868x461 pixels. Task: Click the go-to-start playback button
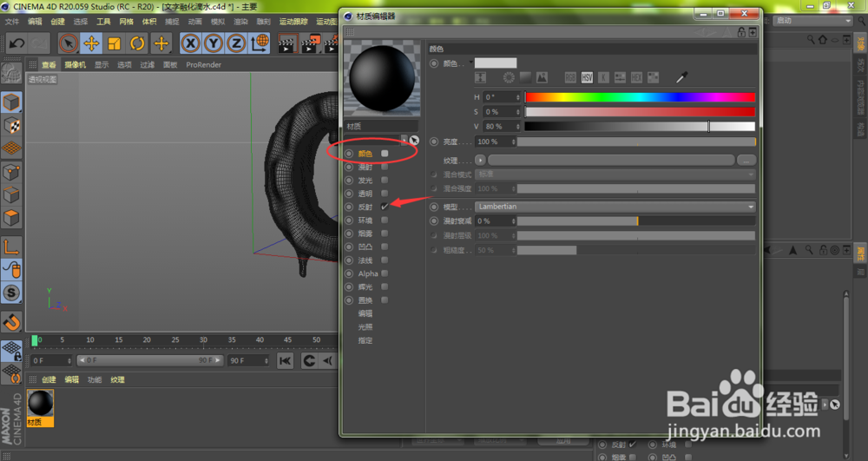pyautogui.click(x=285, y=361)
